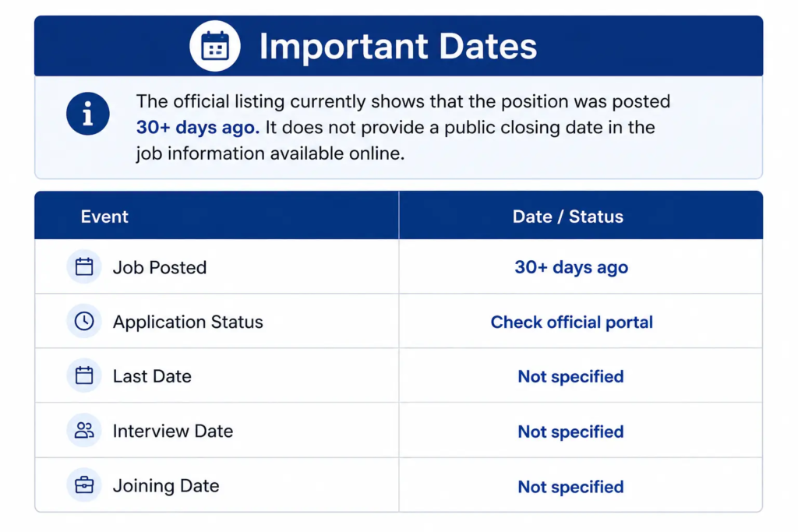
Task: Click the bold 30+ days ago text in notice
Action: click(x=197, y=127)
